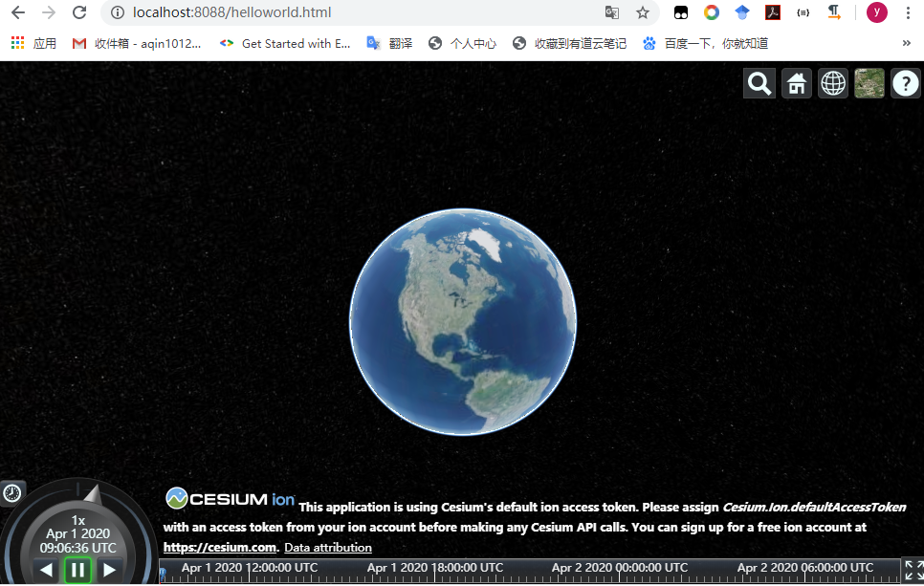Image resolution: width=924 pixels, height=586 pixels.
Task: Bookmark this page with the star
Action: click(x=643, y=14)
